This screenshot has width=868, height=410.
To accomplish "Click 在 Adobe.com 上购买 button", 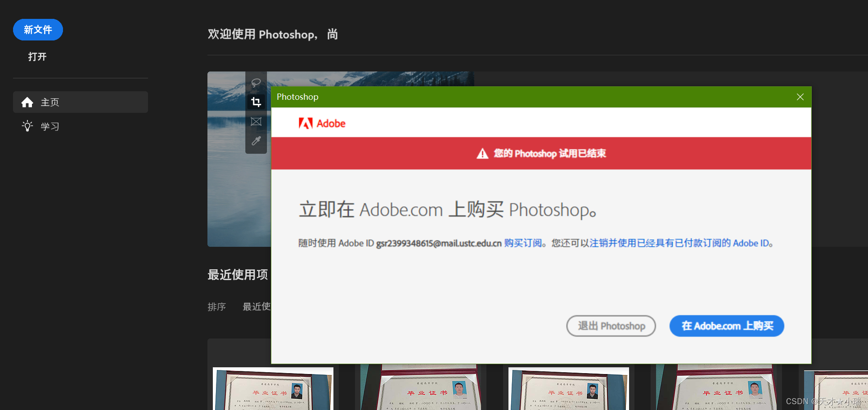I will [727, 326].
